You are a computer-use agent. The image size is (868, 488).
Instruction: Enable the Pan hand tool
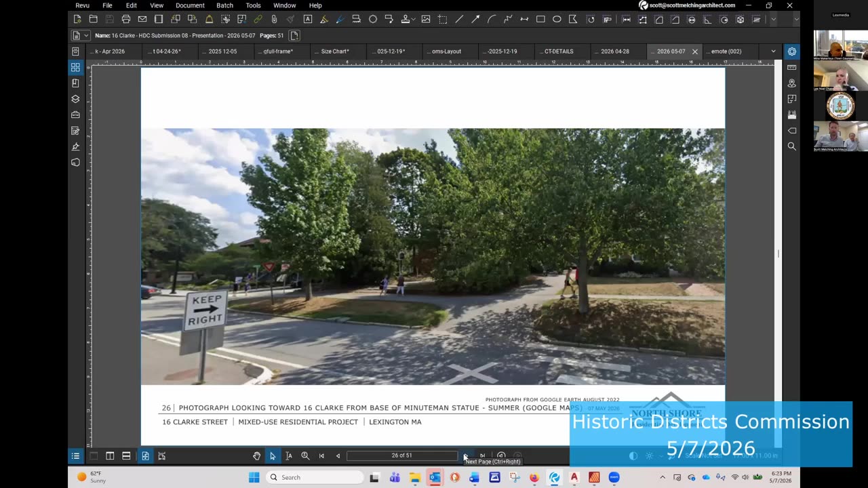(256, 456)
